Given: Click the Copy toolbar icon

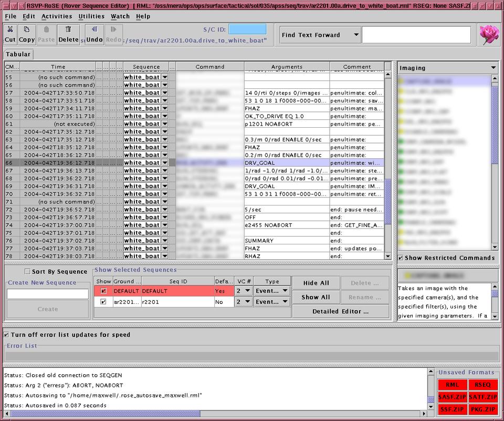Looking at the screenshot, I should pyautogui.click(x=27, y=30).
